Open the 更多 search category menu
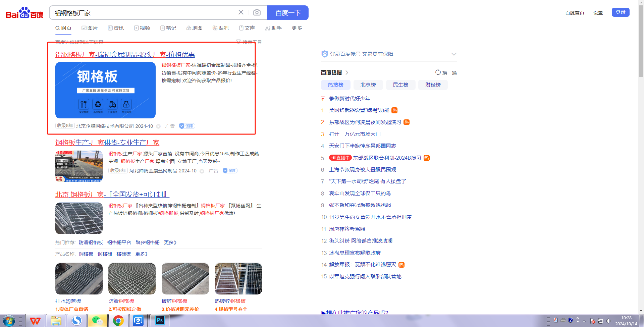The image size is (644, 327). (297, 28)
